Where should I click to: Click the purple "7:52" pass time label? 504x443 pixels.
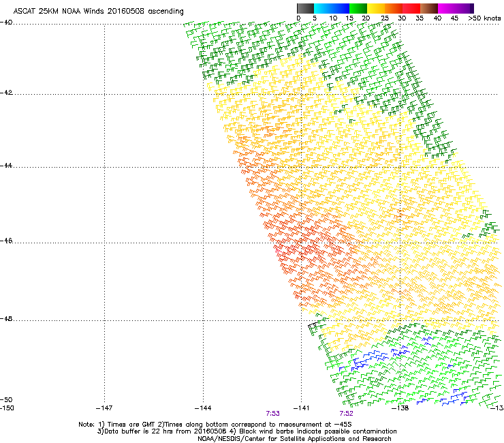pos(346,414)
